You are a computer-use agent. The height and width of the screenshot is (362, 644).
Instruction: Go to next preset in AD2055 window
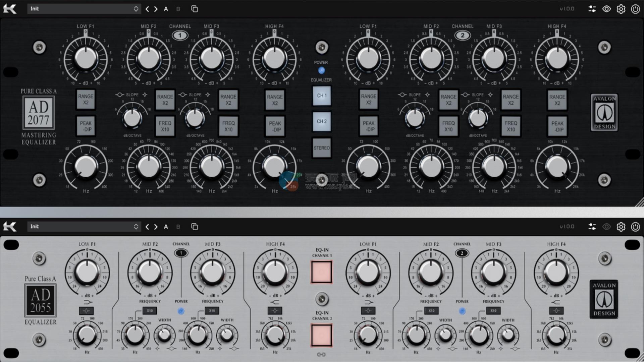click(x=156, y=227)
